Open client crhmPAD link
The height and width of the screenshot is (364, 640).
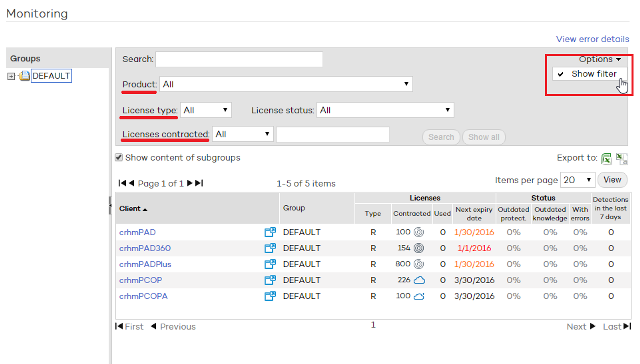(x=137, y=232)
